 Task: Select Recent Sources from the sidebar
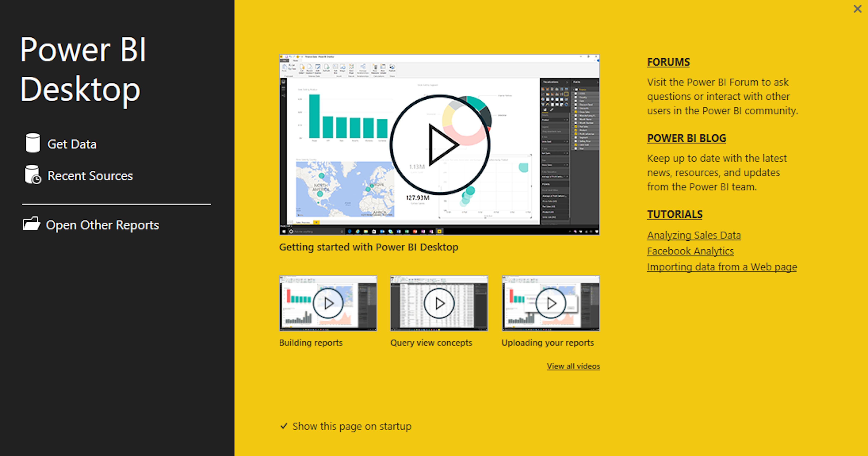90,175
